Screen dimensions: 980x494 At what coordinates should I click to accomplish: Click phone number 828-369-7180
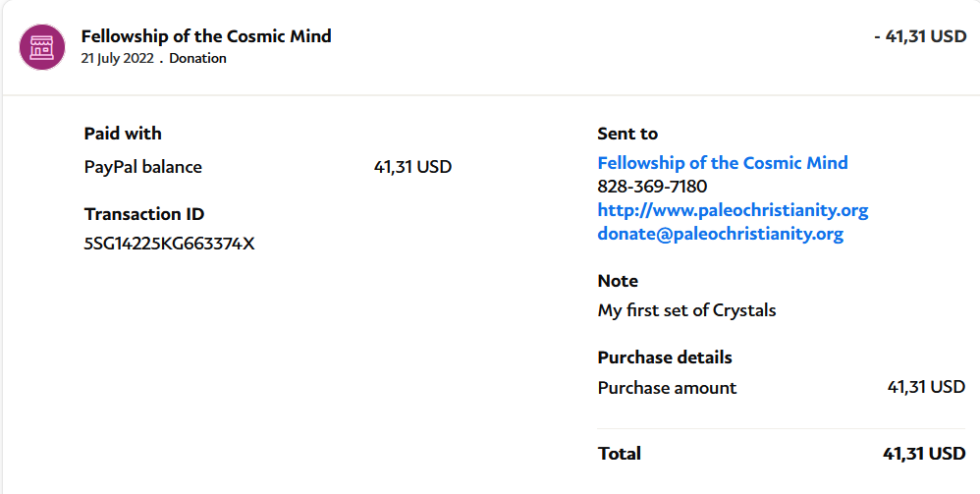pos(652,187)
